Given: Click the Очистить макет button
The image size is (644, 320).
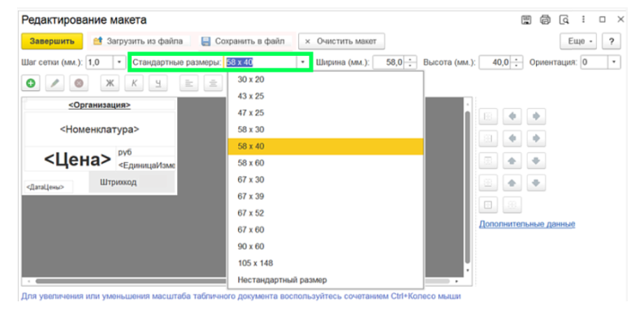Looking at the screenshot, I should (x=341, y=41).
